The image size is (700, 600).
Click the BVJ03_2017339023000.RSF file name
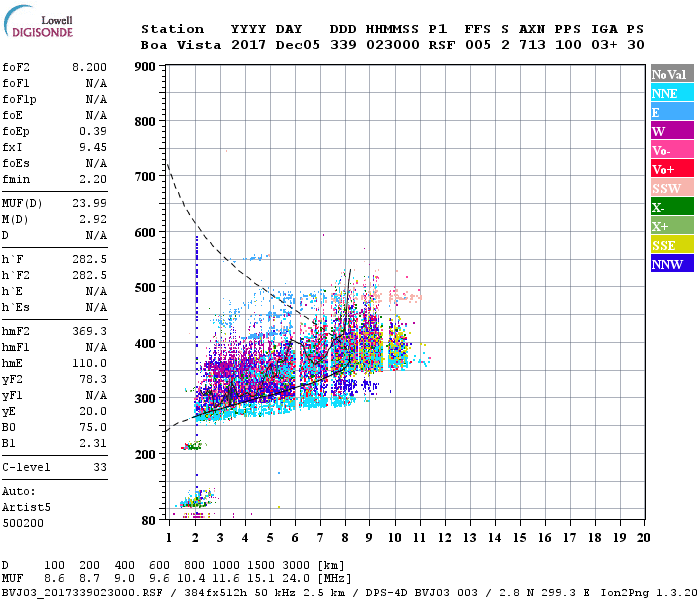(82, 593)
